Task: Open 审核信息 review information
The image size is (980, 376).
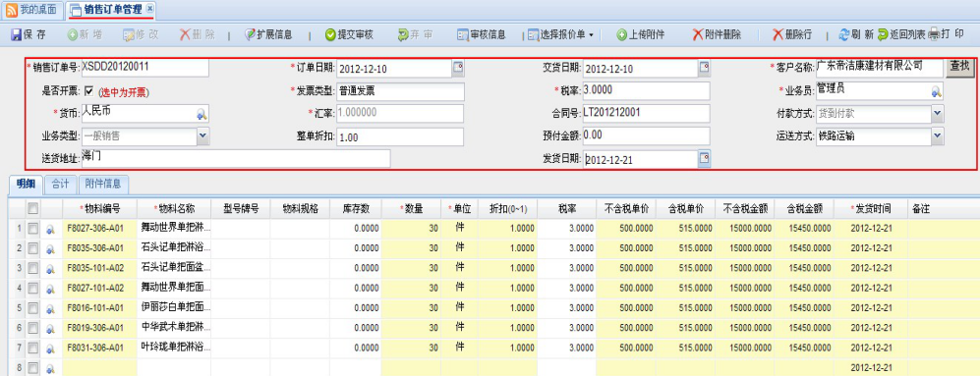Action: 482,35
